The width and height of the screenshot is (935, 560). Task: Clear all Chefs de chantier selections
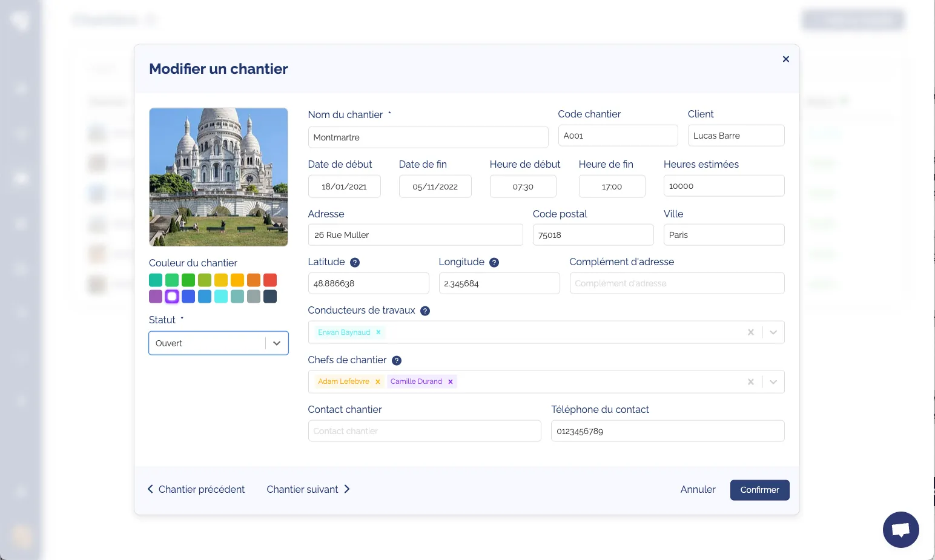751,381
